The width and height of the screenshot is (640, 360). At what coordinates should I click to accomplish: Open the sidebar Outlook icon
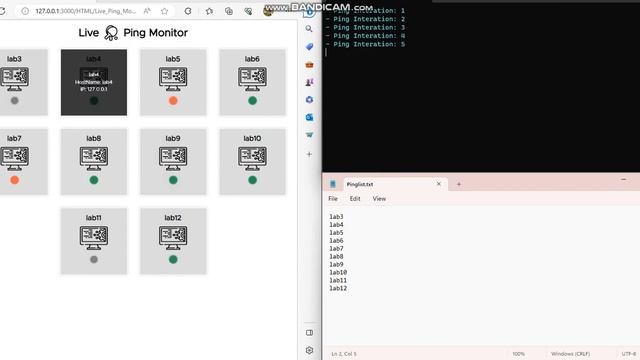[309, 117]
